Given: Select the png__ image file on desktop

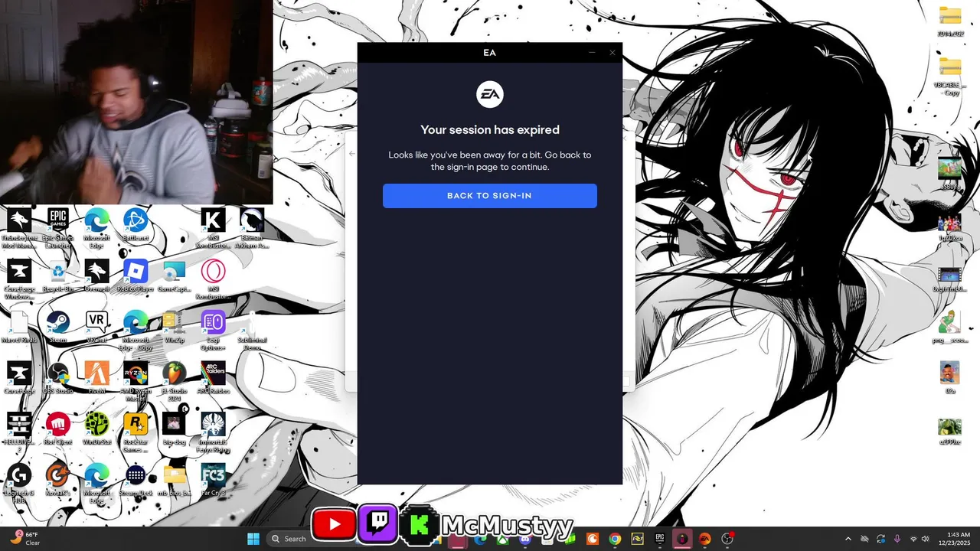Looking at the screenshot, I should pos(950,328).
